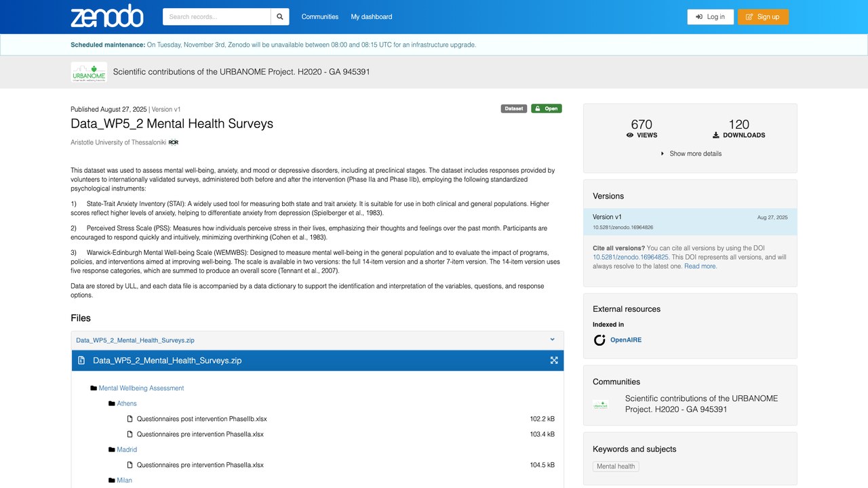Click Madrid Questionnaires pre intervention PhaseIIa.xlsx

[x=200, y=465]
